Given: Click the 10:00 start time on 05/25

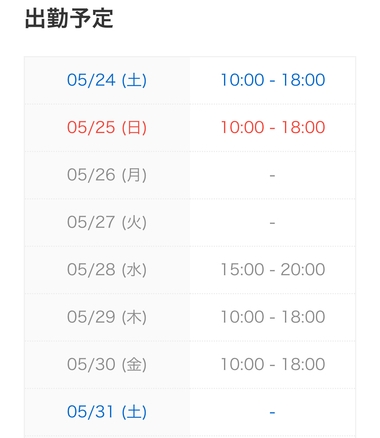Looking at the screenshot, I should (242, 127).
